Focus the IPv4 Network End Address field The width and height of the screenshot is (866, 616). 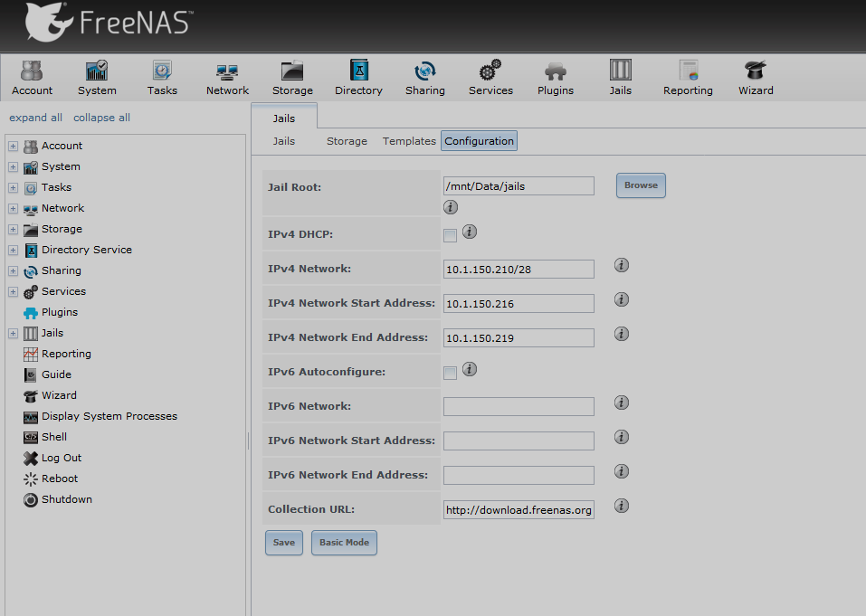[x=519, y=337]
